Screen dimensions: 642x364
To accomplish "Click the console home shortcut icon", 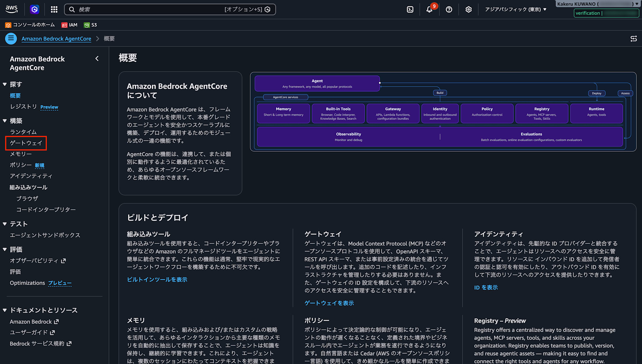I will coord(8,25).
